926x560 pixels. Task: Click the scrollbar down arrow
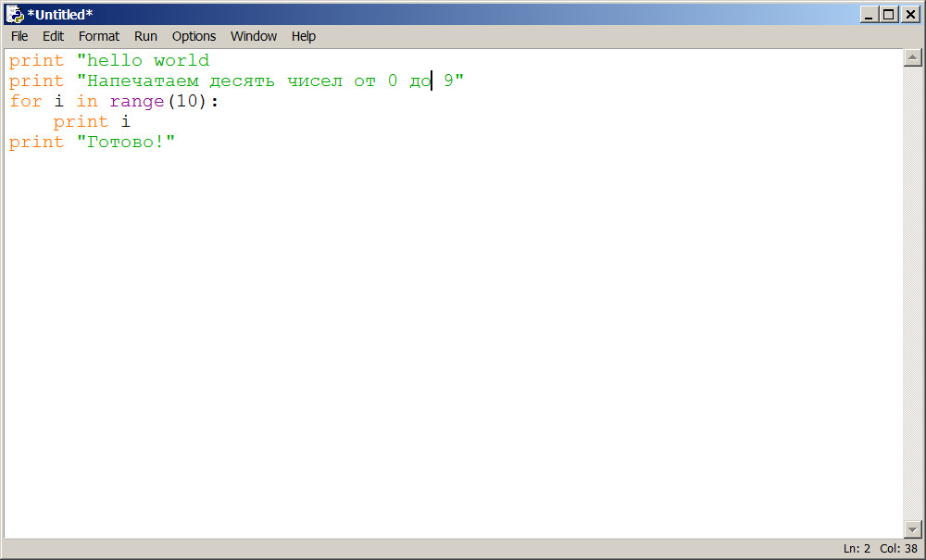(911, 529)
